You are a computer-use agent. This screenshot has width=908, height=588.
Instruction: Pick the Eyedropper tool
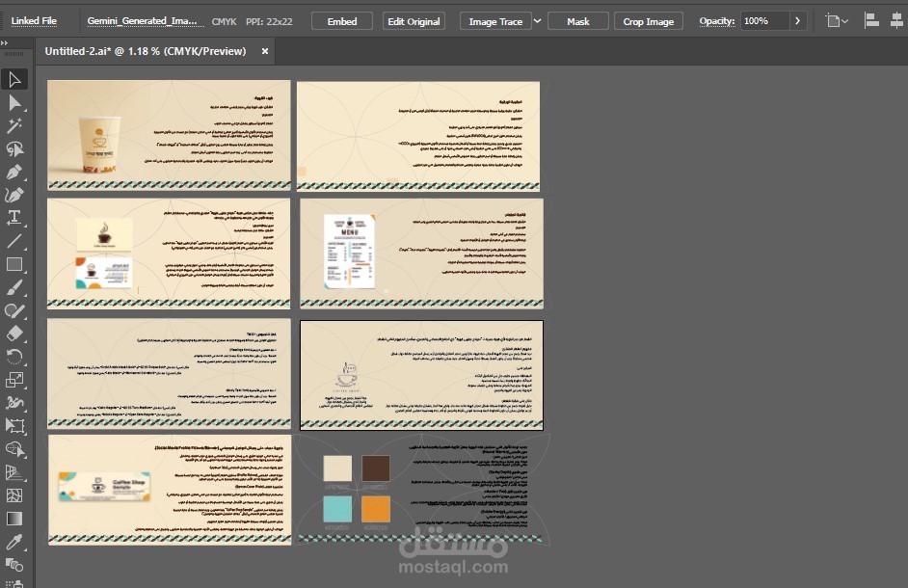(14, 542)
